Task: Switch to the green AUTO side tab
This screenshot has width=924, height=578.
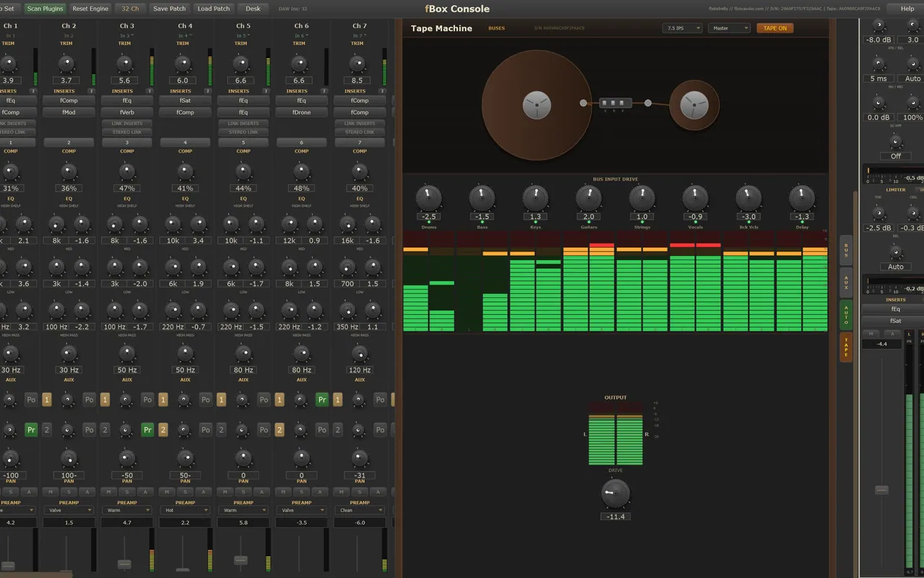Action: [846, 315]
